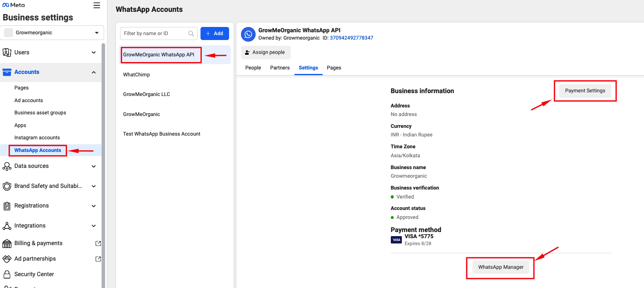This screenshot has height=288, width=644.
Task: Expand Brand Safety and Suitability chevron
Action: (x=94, y=186)
